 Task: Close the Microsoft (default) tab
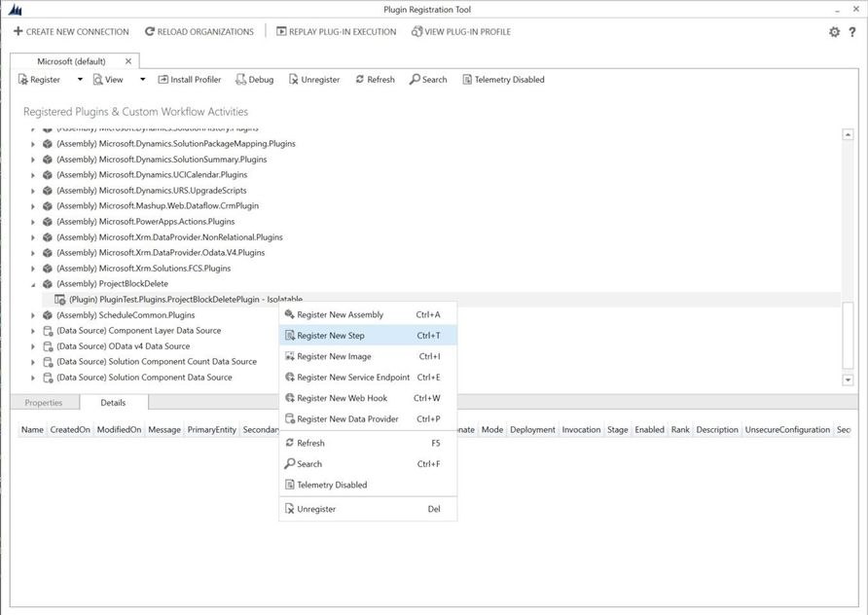point(128,61)
